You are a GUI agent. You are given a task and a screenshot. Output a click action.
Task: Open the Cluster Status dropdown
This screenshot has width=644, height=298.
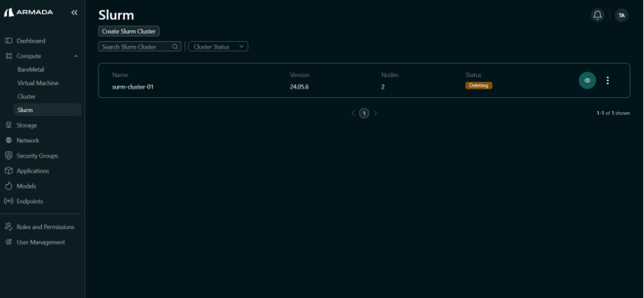[x=217, y=47]
